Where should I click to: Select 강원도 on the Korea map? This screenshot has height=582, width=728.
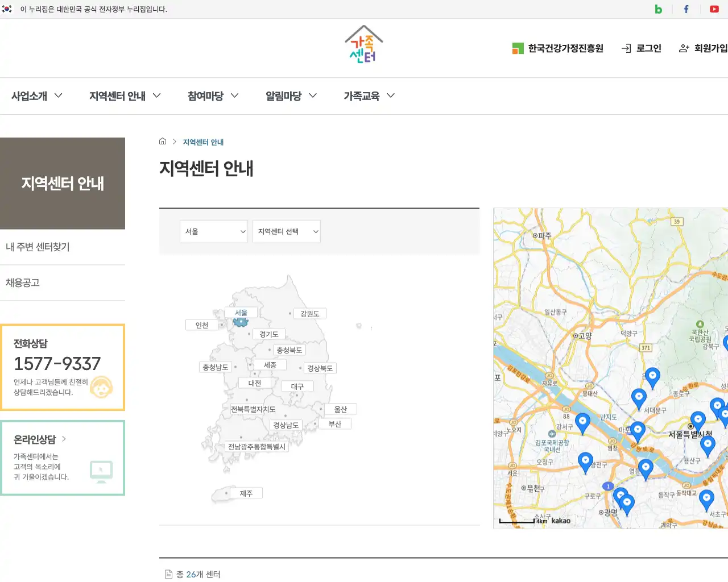tap(310, 314)
